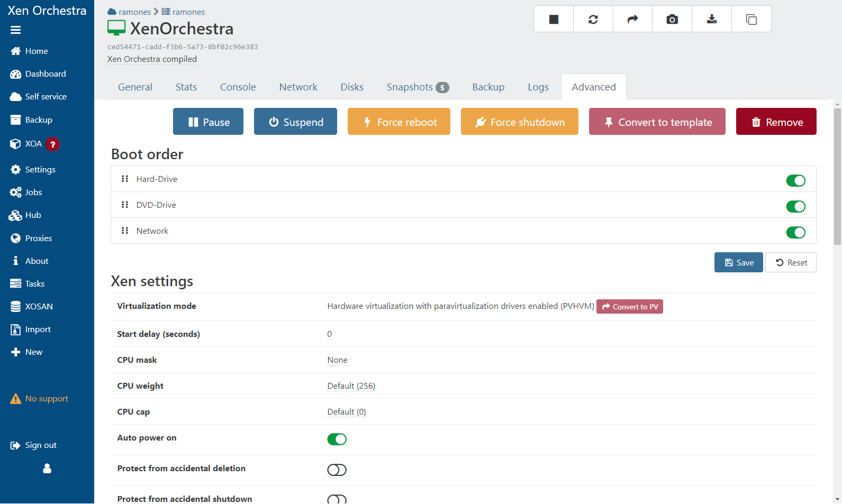
Task: Take a snapshot using camera icon
Action: coord(672,19)
